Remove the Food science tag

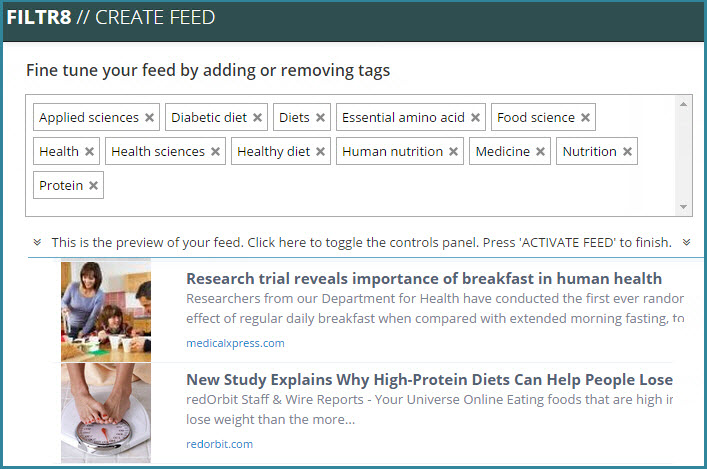[x=585, y=118]
